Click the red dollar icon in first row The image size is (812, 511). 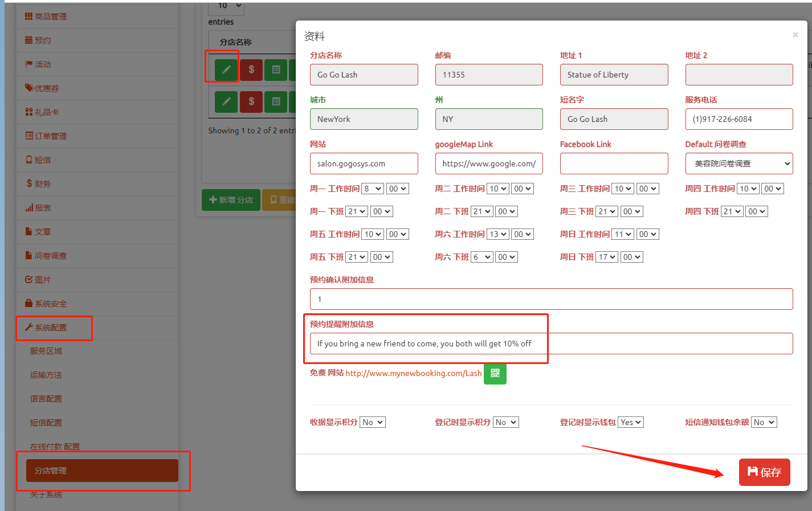251,70
